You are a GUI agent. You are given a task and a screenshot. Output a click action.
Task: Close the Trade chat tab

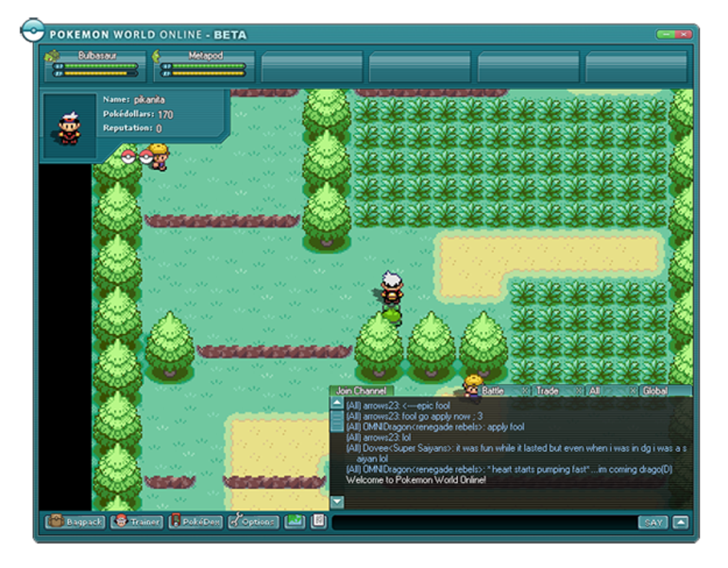point(579,391)
